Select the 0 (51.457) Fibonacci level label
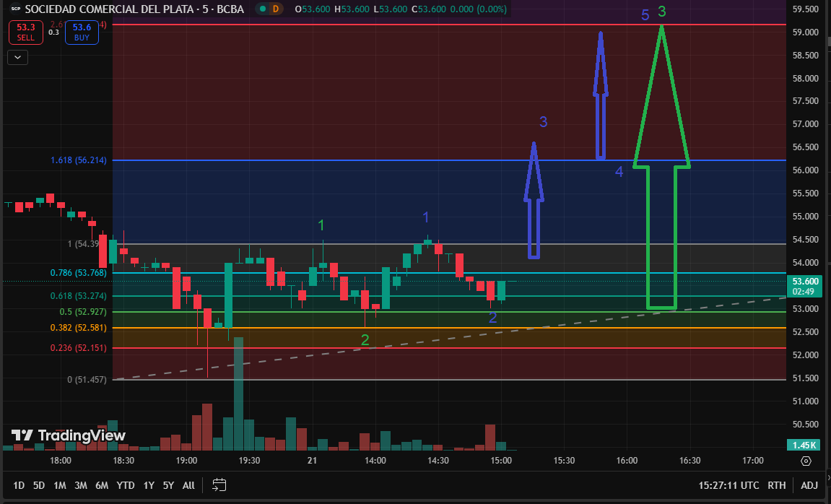831x504 pixels. tap(87, 380)
